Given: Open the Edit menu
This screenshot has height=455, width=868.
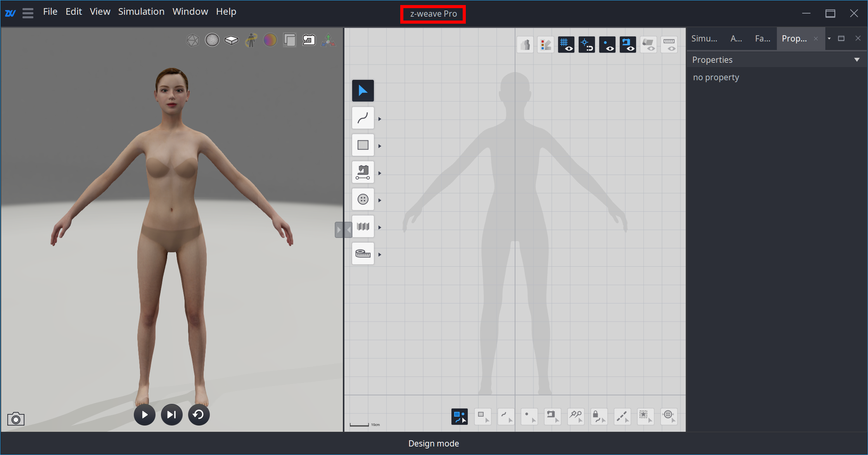Looking at the screenshot, I should (74, 12).
